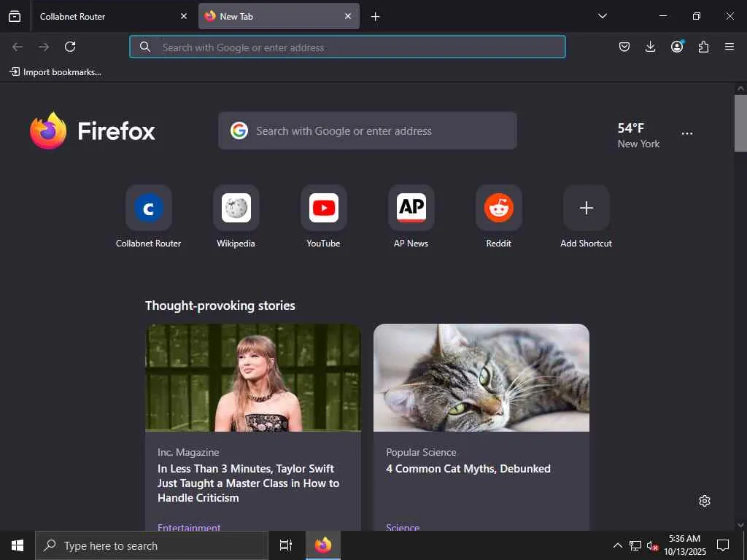Go back with the back arrow
Image resolution: width=747 pixels, height=560 pixels.
pos(18,47)
